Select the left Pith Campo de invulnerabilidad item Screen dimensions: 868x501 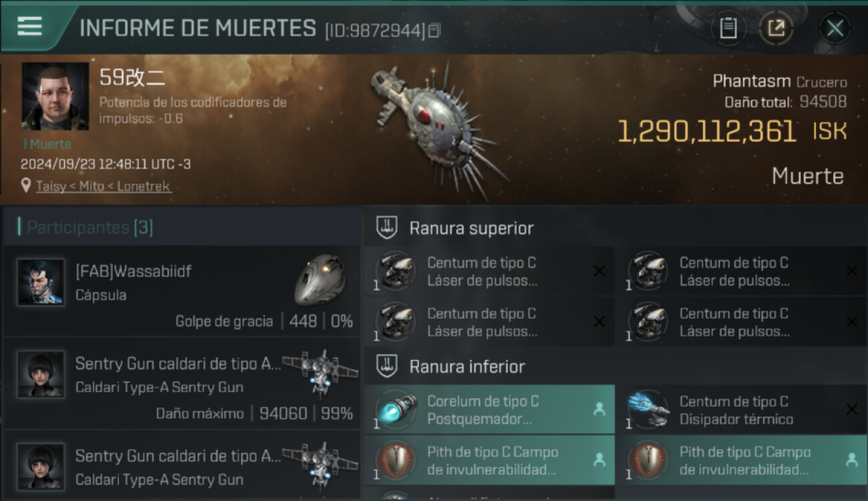[489, 460]
